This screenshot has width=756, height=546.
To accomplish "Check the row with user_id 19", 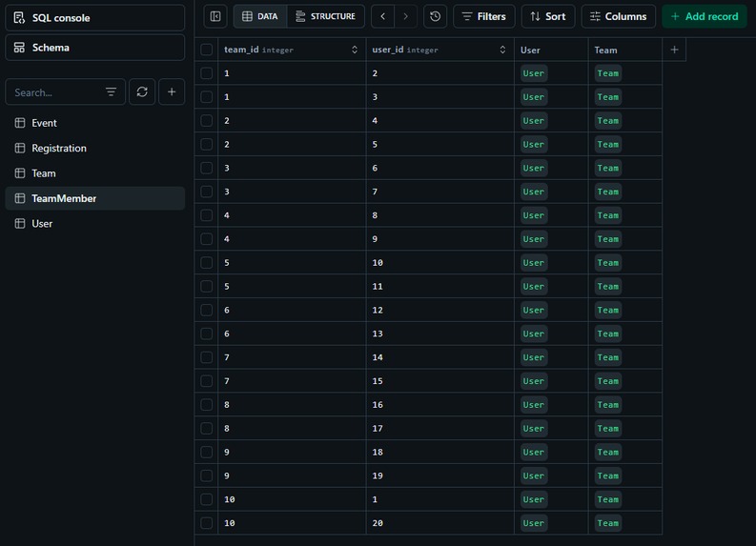I will coord(206,475).
